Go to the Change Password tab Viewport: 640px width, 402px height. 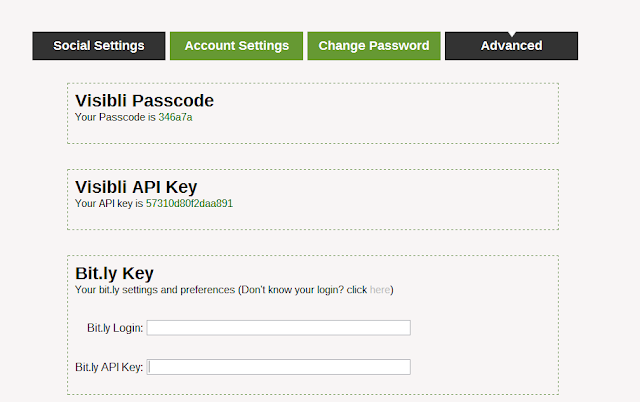pyautogui.click(x=374, y=46)
